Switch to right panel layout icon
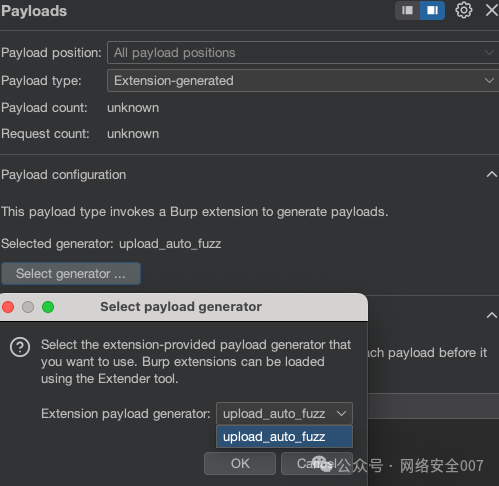 (x=432, y=10)
